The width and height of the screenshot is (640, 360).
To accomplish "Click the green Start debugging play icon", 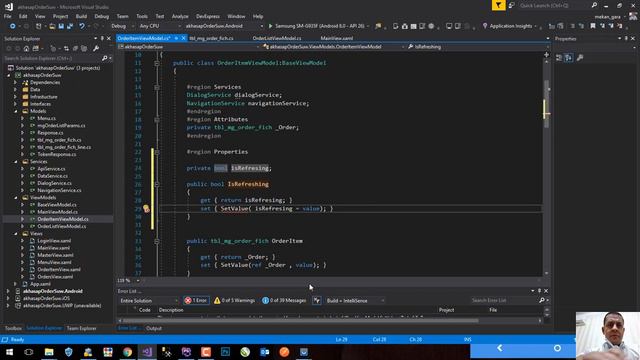I will pos(270,26).
